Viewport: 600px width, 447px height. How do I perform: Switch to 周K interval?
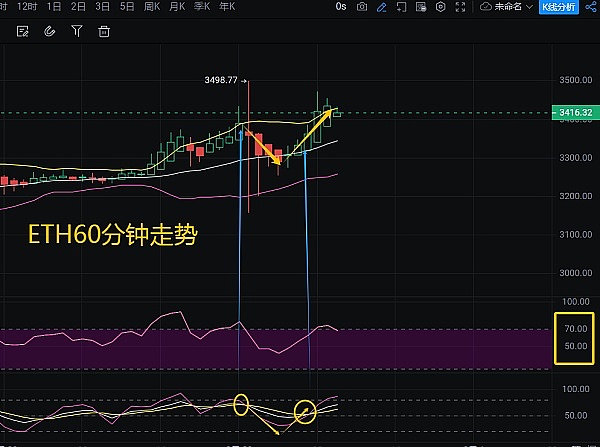pyautogui.click(x=152, y=6)
